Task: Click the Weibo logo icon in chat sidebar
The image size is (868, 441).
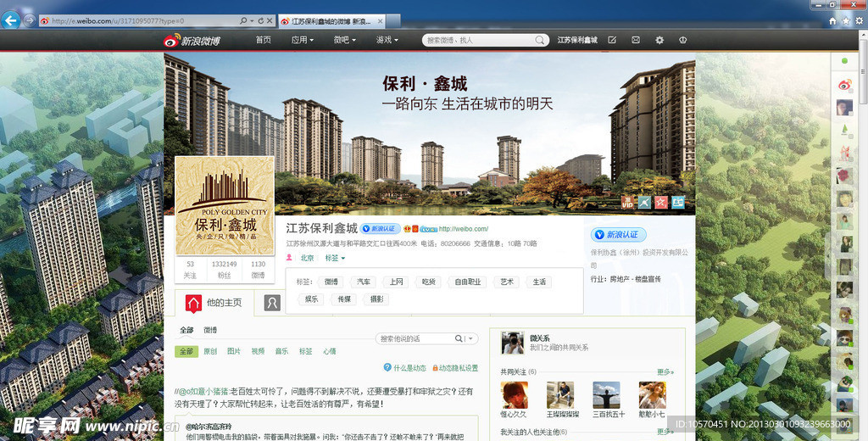Action: click(845, 84)
